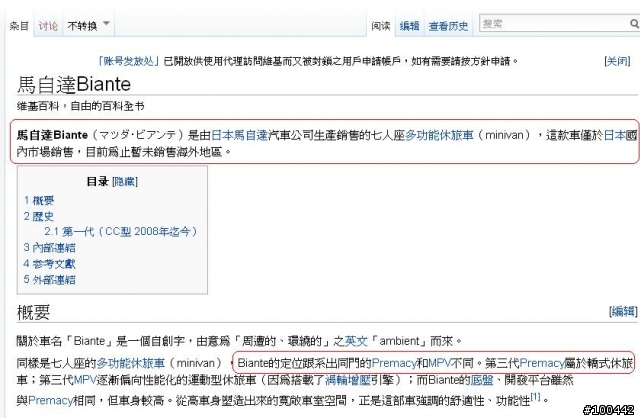640x418 pixels.
Task: Open the Premacy link after 與
Action: pos(50,400)
